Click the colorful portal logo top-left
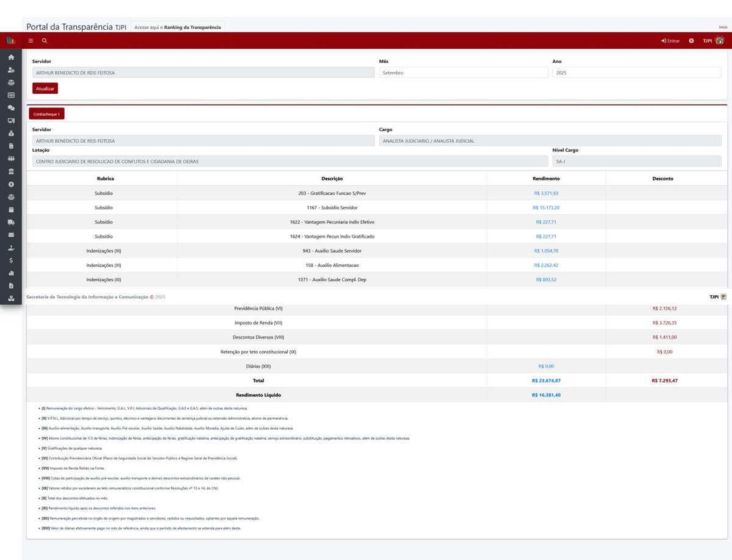The height and width of the screenshot is (560, 732). [x=10, y=40]
